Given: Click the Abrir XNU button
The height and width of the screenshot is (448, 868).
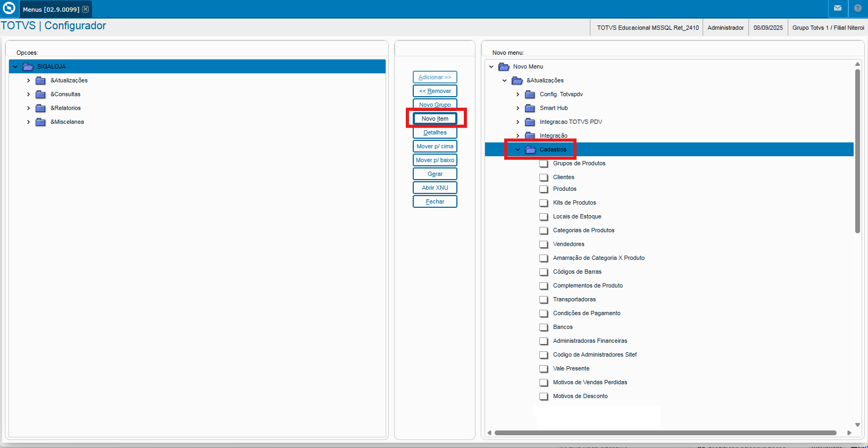Looking at the screenshot, I should 435,188.
